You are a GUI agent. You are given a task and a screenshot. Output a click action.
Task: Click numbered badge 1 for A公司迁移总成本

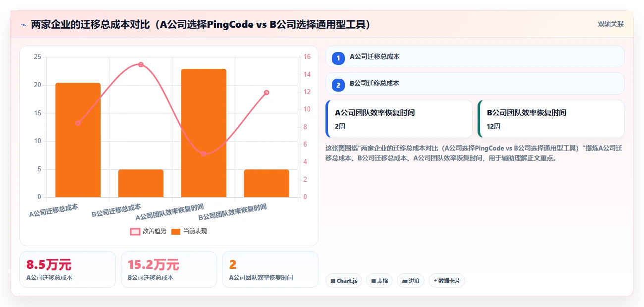338,58
